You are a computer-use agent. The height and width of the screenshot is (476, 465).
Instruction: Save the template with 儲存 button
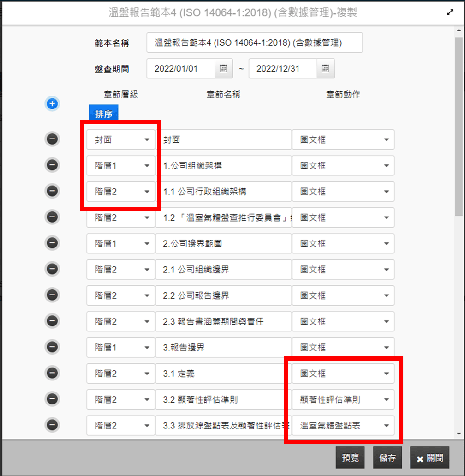coord(387,458)
